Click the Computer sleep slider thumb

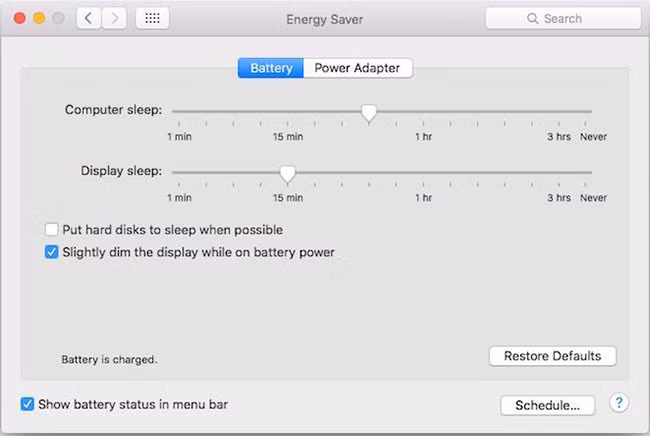[x=369, y=113]
